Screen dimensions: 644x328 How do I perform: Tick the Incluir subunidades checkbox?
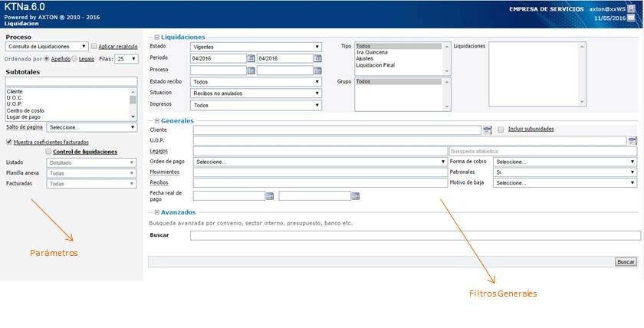coord(501,130)
